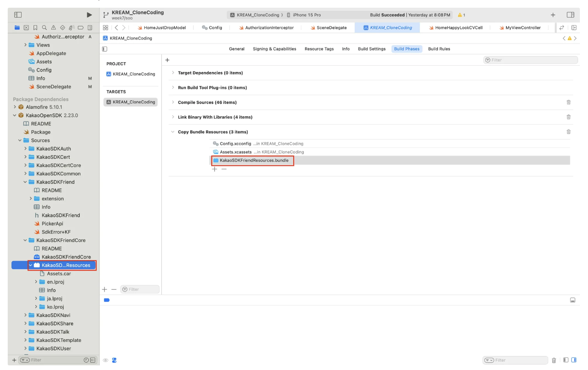Viewport: 588px width, 370px height.
Task: Click the plus button in the toolbar
Action: pyautogui.click(x=553, y=15)
